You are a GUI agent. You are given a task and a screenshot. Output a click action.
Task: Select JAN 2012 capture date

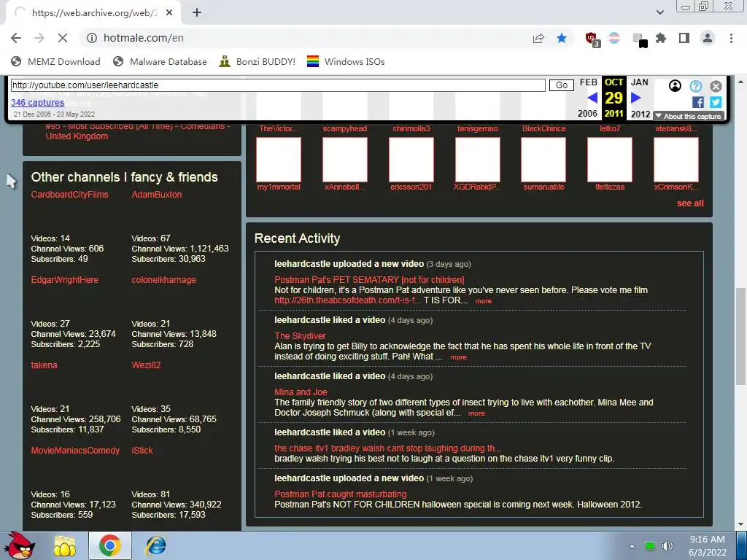tap(640, 98)
